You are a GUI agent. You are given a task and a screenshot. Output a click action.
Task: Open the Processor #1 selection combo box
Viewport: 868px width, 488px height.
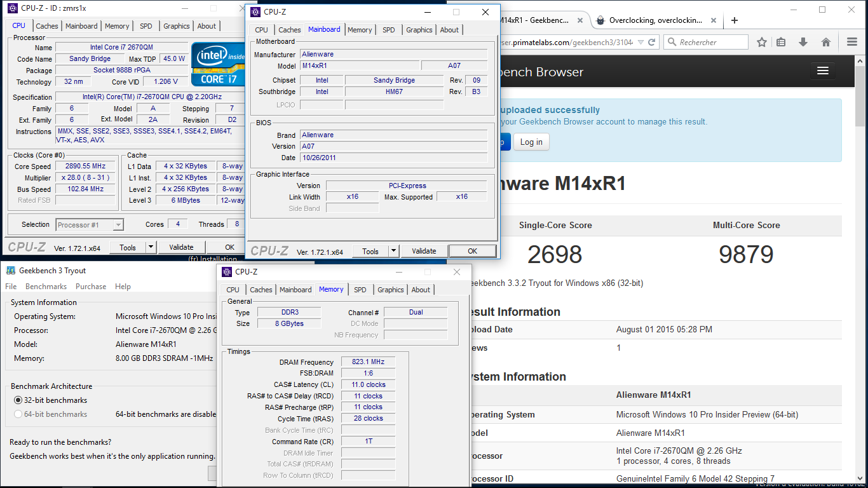(90, 225)
